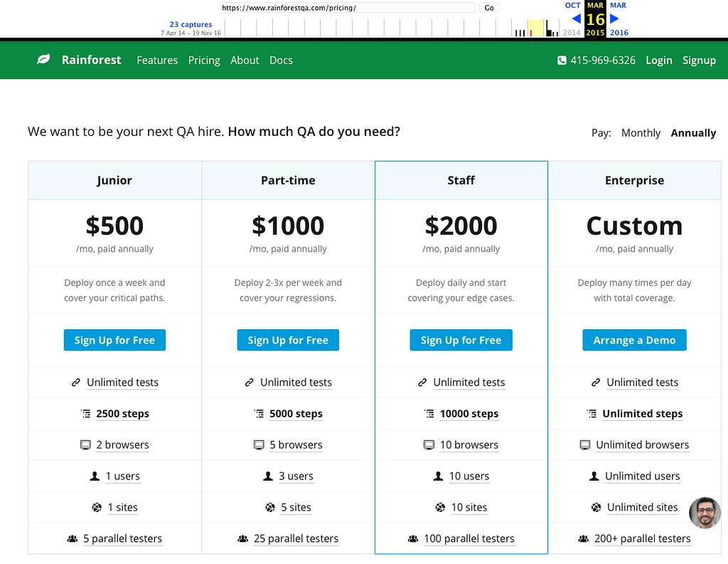728x564 pixels.
Task: Click the monitor icon beside 10 browsers
Action: coord(429,445)
